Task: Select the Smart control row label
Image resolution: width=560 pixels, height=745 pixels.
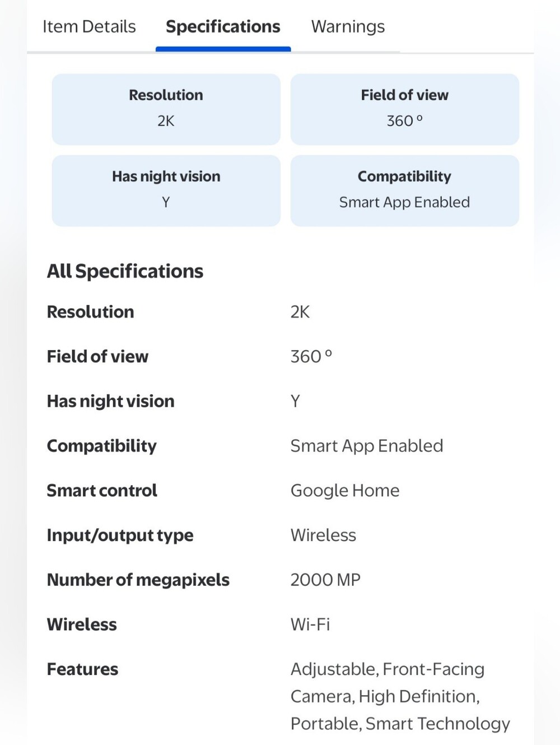Action: [102, 491]
